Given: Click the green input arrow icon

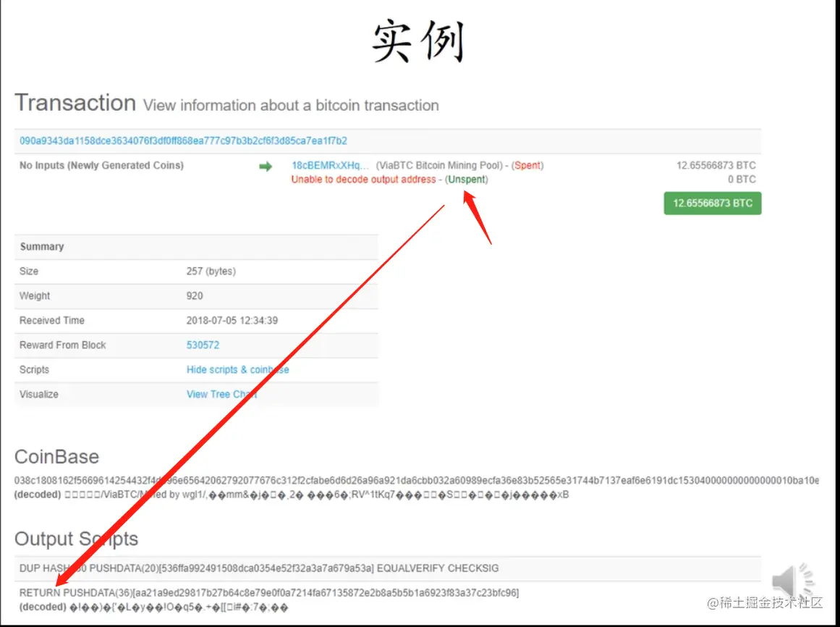Looking at the screenshot, I should pos(267,165).
